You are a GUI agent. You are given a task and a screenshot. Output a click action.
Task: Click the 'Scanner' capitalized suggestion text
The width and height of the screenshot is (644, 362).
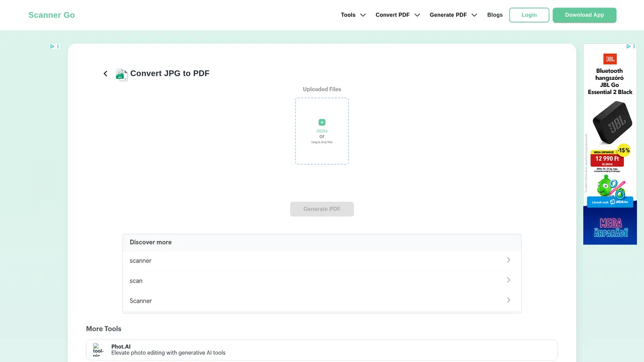pos(141,301)
